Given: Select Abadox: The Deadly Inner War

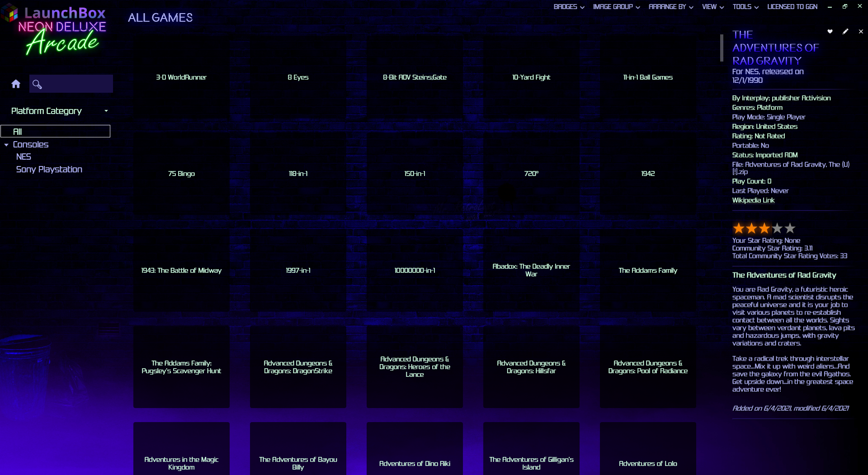Looking at the screenshot, I should click(531, 271).
